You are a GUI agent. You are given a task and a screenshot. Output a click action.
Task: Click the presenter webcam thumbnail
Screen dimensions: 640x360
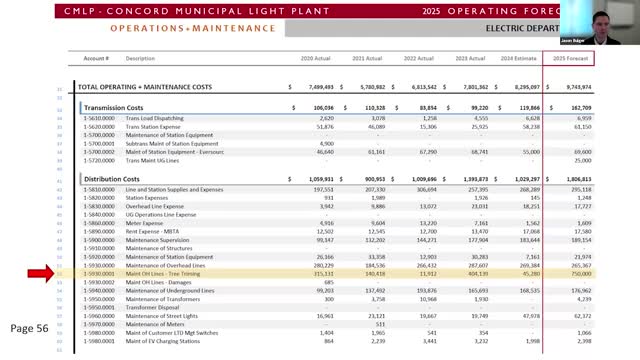pos(600,22)
